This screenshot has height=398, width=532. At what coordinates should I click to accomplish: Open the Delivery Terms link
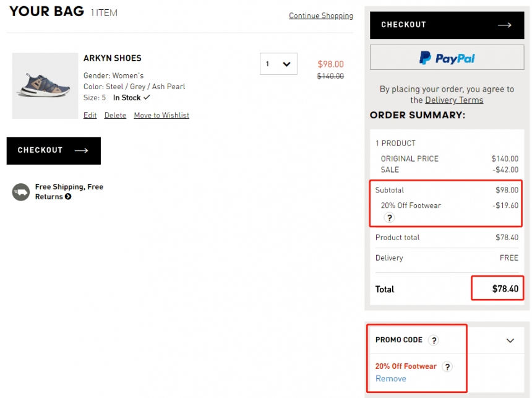(x=454, y=100)
